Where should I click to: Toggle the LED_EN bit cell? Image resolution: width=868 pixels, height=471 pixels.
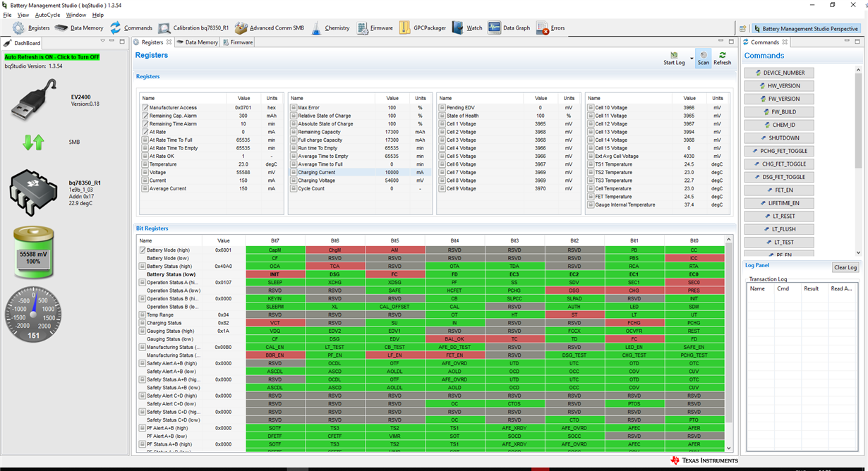click(x=634, y=347)
